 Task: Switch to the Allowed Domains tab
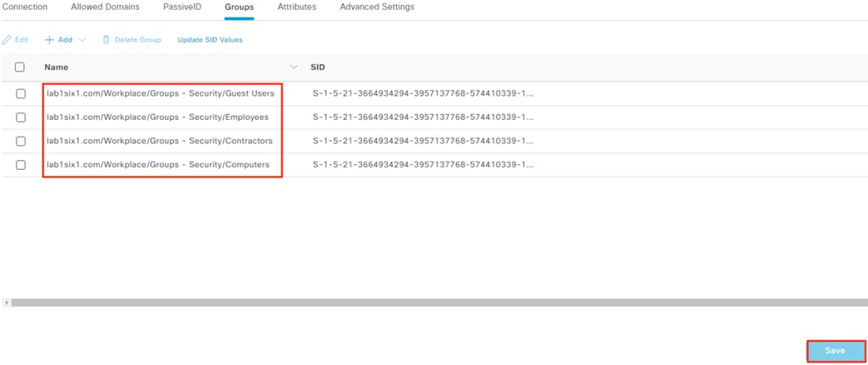click(105, 7)
